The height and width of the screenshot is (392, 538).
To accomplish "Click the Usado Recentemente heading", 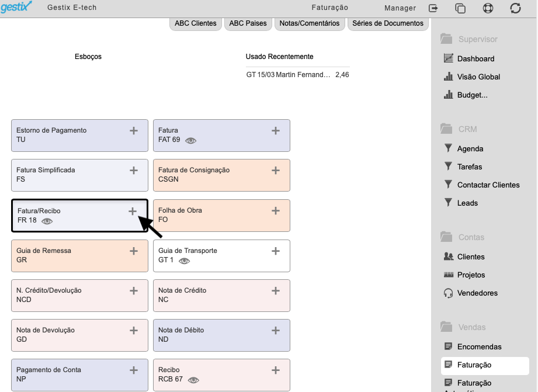I will [x=279, y=57].
